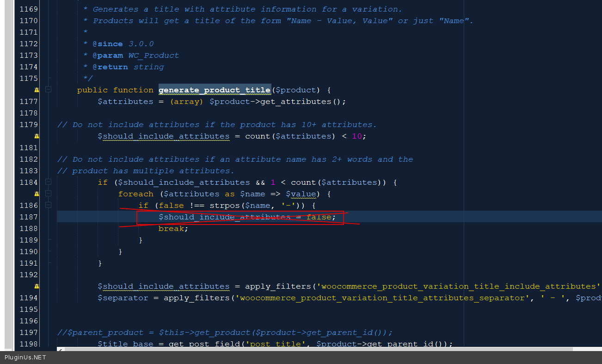This screenshot has width=602, height=364.
Task: Collapse the generate_product_title function fold
Action: (x=49, y=90)
